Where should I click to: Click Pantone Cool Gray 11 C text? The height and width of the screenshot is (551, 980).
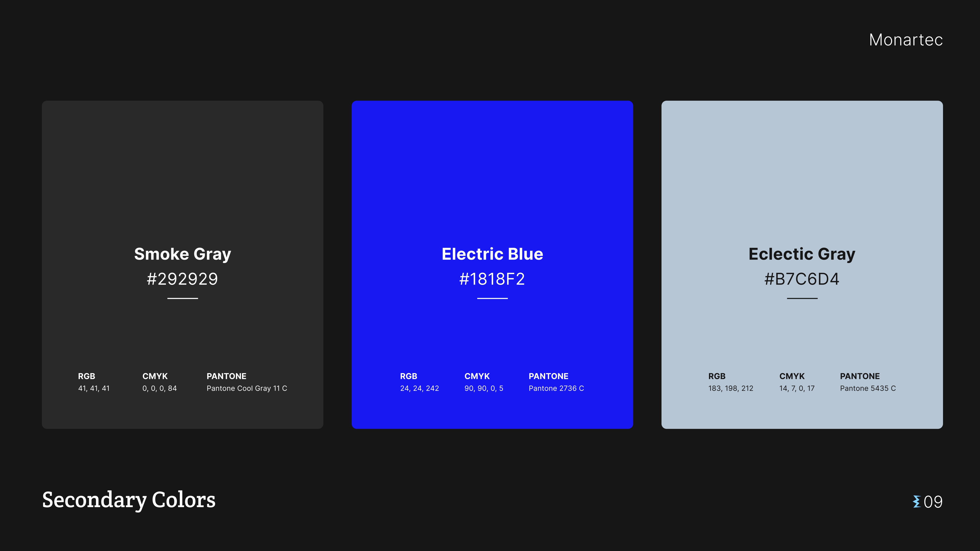click(x=246, y=388)
